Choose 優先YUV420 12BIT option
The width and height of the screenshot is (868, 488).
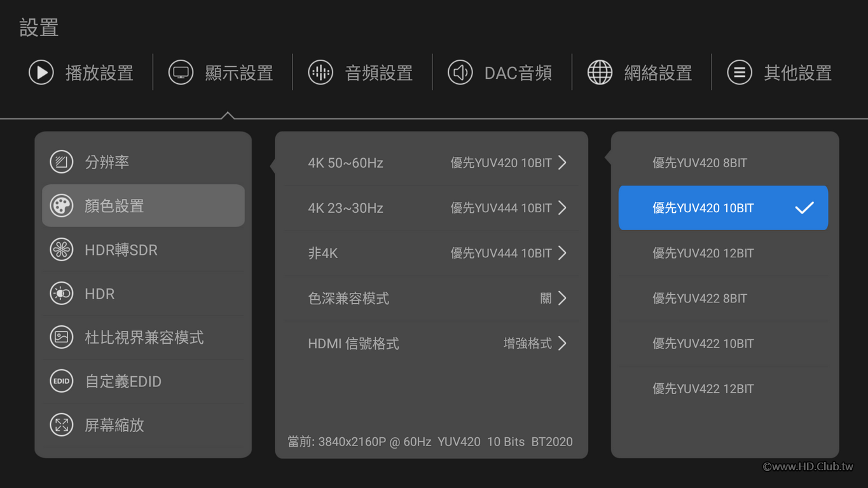click(x=723, y=253)
